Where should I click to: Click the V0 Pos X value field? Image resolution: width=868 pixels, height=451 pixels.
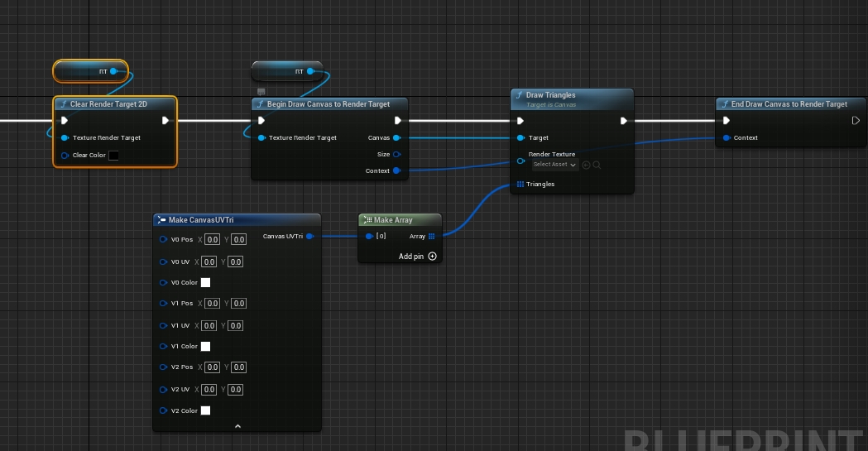[x=212, y=240]
